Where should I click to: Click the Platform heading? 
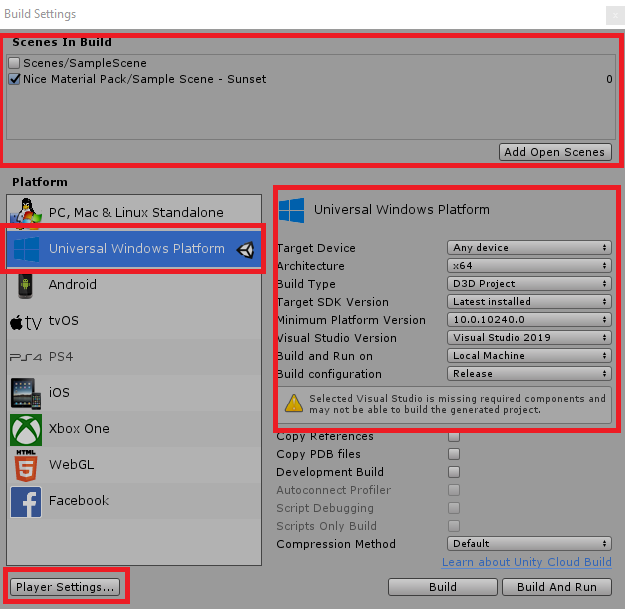[40, 182]
